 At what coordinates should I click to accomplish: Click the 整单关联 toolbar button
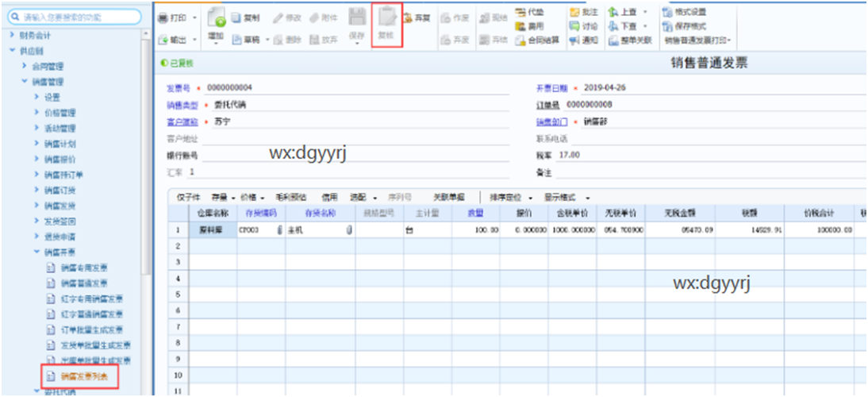tap(631, 40)
